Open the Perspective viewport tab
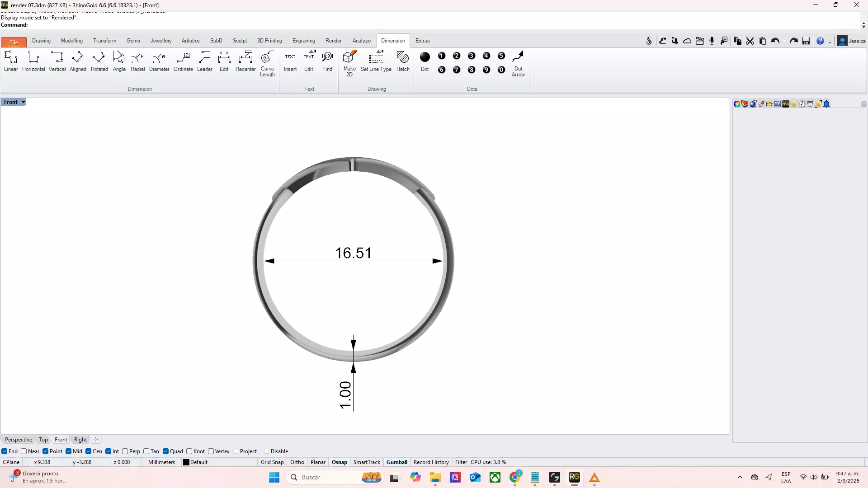 [19, 440]
